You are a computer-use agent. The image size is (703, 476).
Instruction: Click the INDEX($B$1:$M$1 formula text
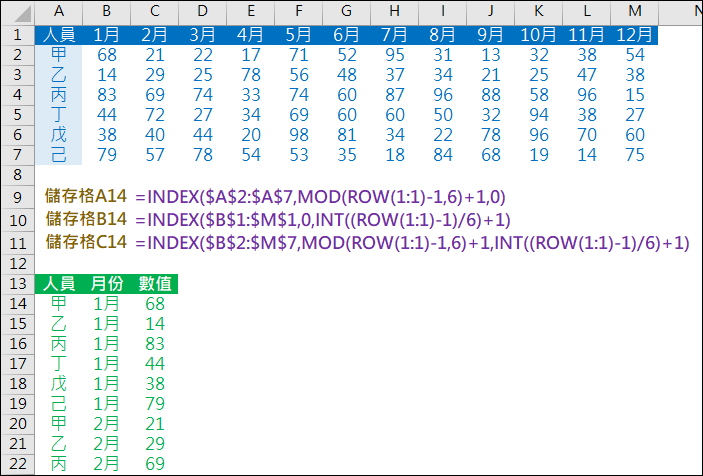(323, 220)
